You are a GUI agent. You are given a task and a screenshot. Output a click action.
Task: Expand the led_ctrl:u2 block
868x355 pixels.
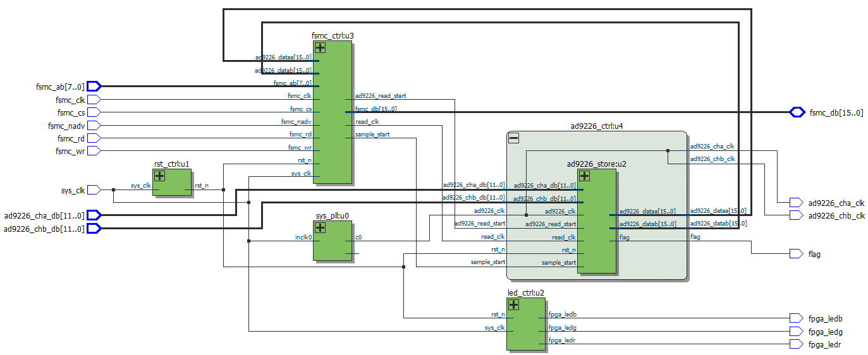tap(514, 305)
